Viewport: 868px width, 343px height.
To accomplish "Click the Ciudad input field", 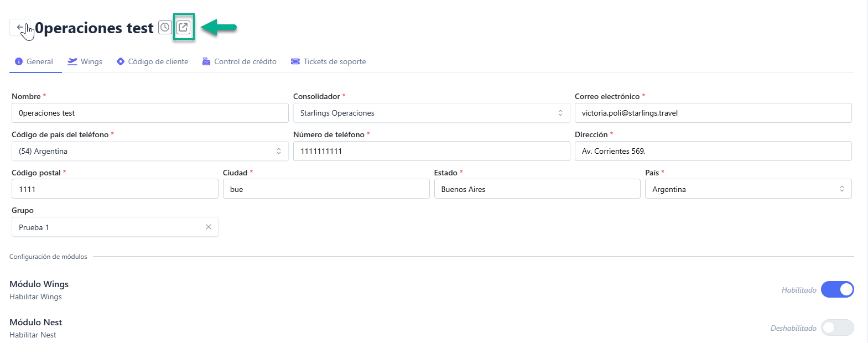I will [326, 189].
